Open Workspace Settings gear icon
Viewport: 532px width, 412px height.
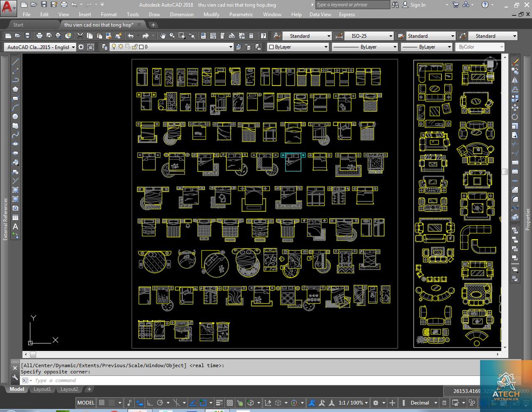click(81, 47)
